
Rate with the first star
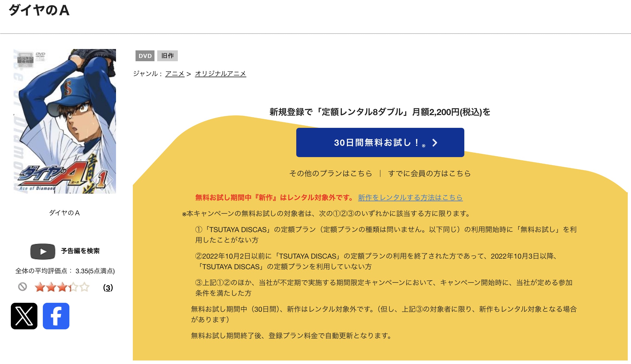tap(40, 287)
